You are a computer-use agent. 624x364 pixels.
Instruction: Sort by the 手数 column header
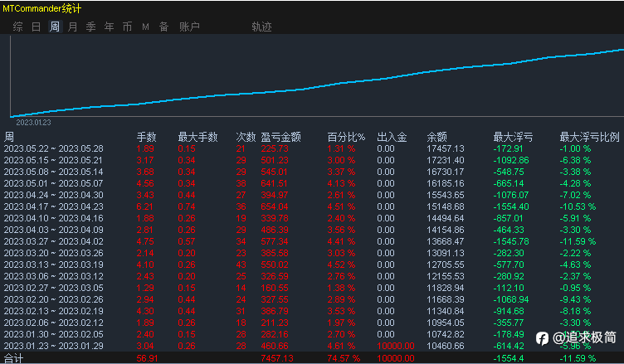pyautogui.click(x=146, y=138)
